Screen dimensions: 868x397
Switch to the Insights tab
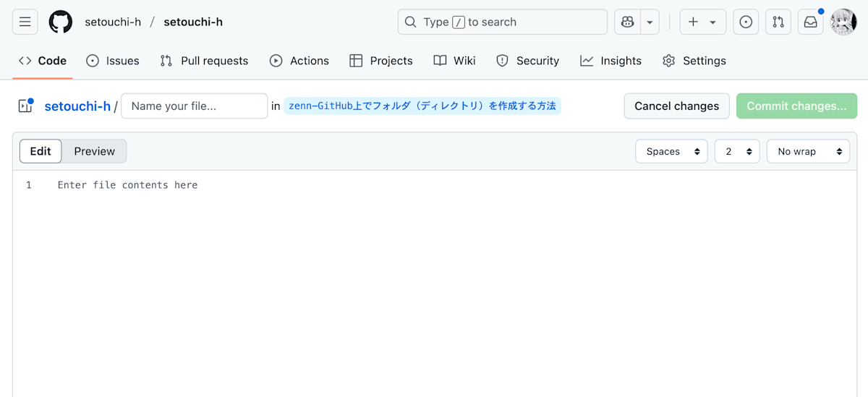(x=611, y=61)
